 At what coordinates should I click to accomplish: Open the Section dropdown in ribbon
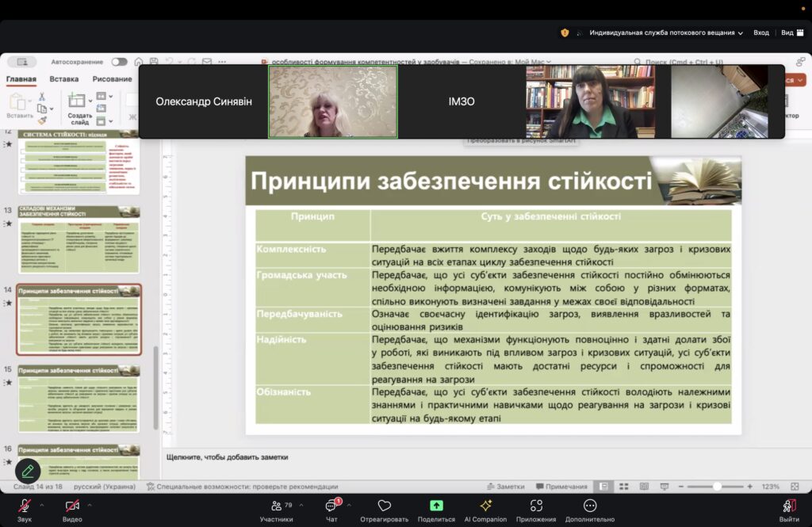tap(105, 121)
